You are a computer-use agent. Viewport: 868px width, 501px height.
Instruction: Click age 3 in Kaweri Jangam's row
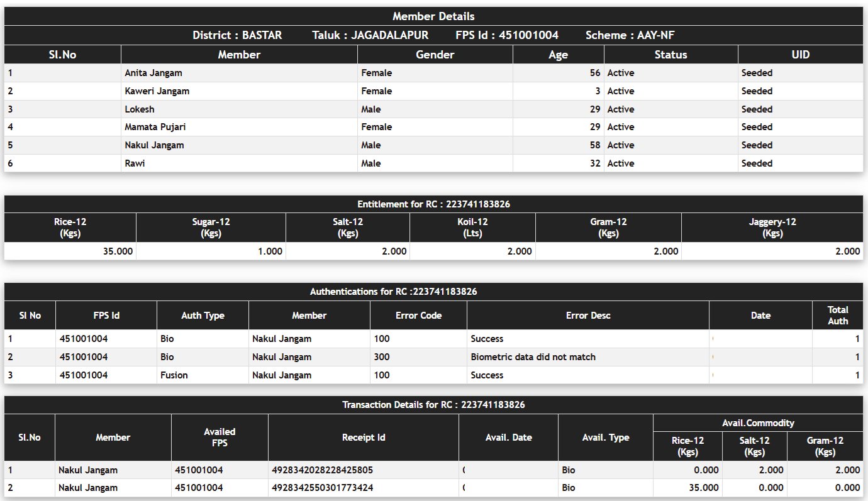tap(598, 91)
